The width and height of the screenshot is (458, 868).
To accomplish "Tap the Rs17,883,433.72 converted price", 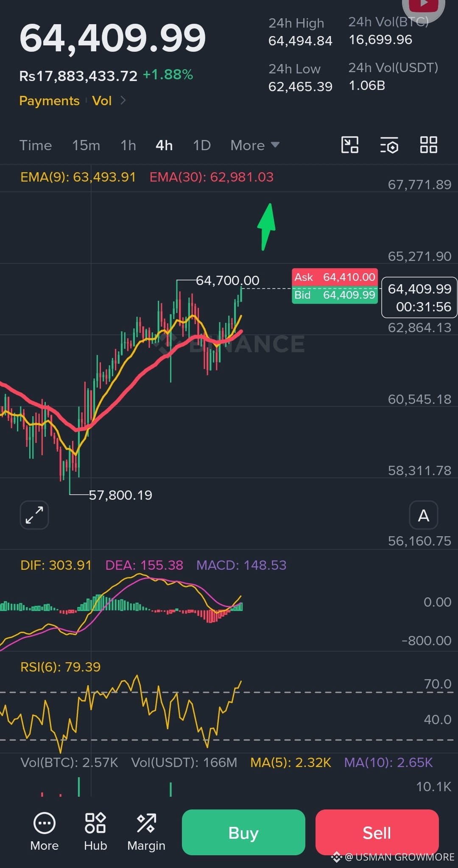I will [78, 76].
